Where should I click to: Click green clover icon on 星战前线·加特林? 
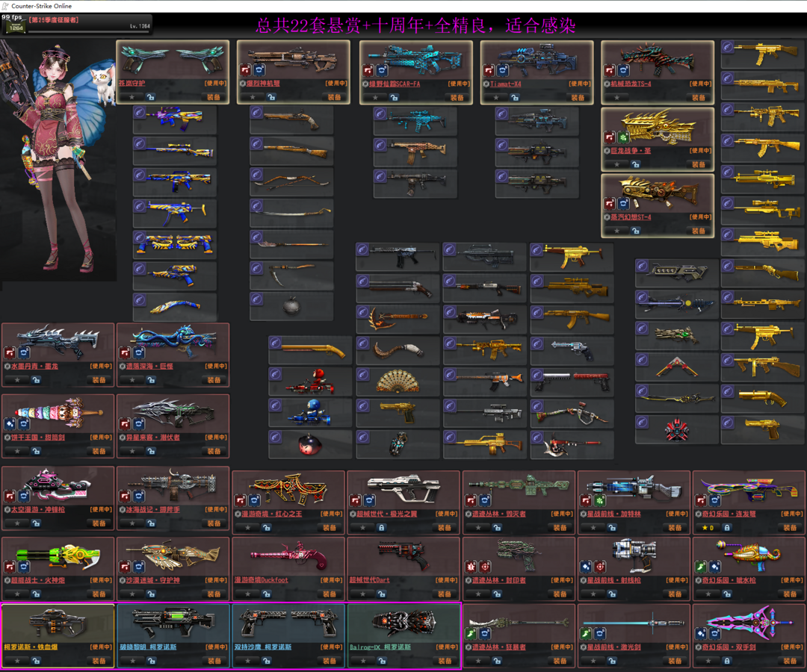point(599,500)
